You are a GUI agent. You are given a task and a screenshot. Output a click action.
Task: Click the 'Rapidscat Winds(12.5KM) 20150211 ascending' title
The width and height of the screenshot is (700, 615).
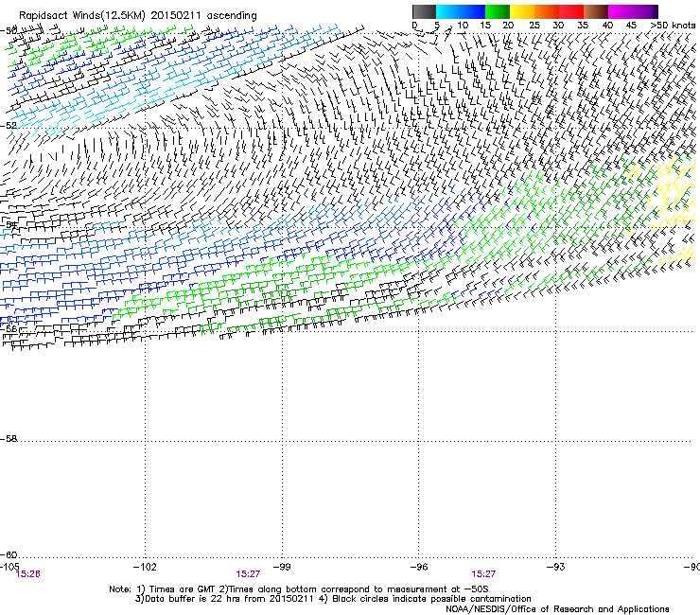click(x=138, y=16)
